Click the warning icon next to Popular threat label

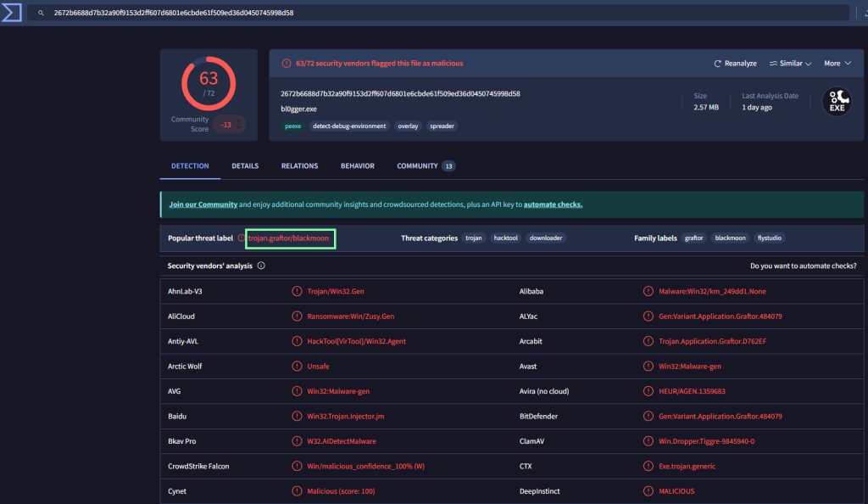pos(241,238)
